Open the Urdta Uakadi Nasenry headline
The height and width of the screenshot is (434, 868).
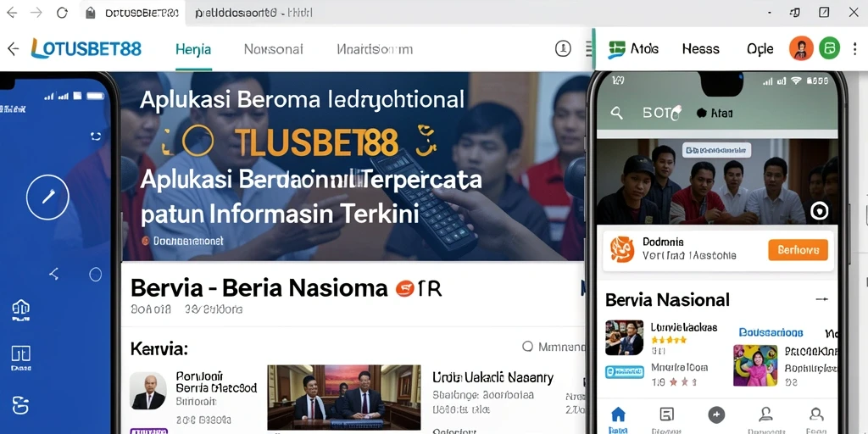pos(492,377)
